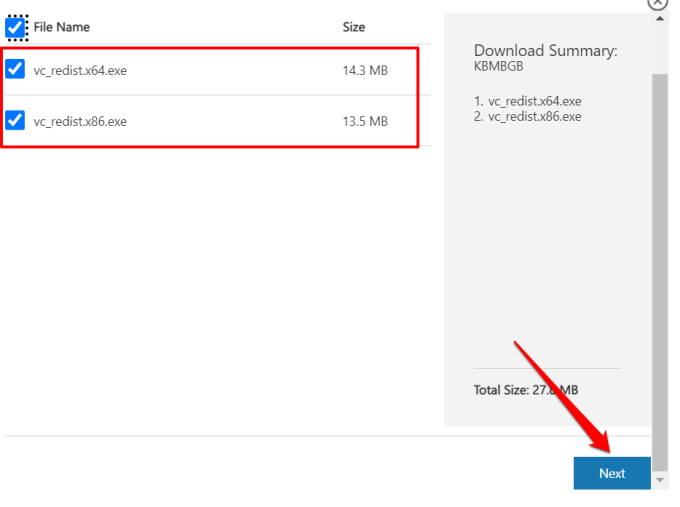Click the scroll down arrow

(x=658, y=481)
